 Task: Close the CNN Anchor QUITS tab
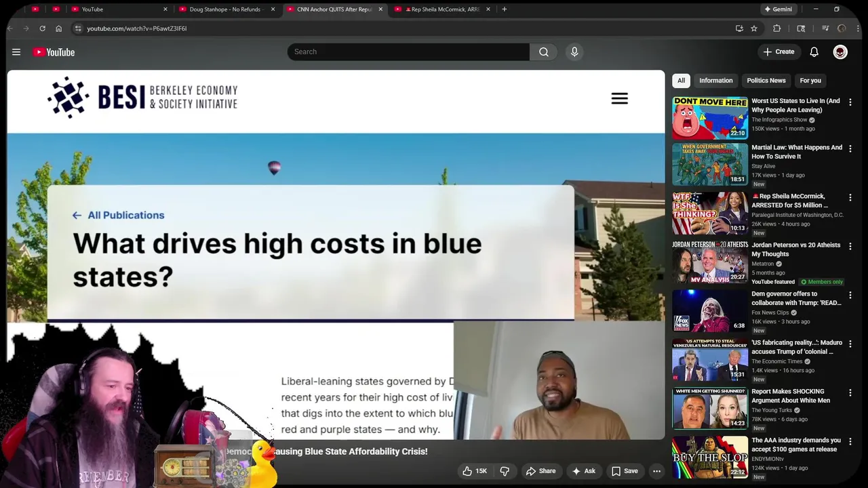(x=380, y=9)
